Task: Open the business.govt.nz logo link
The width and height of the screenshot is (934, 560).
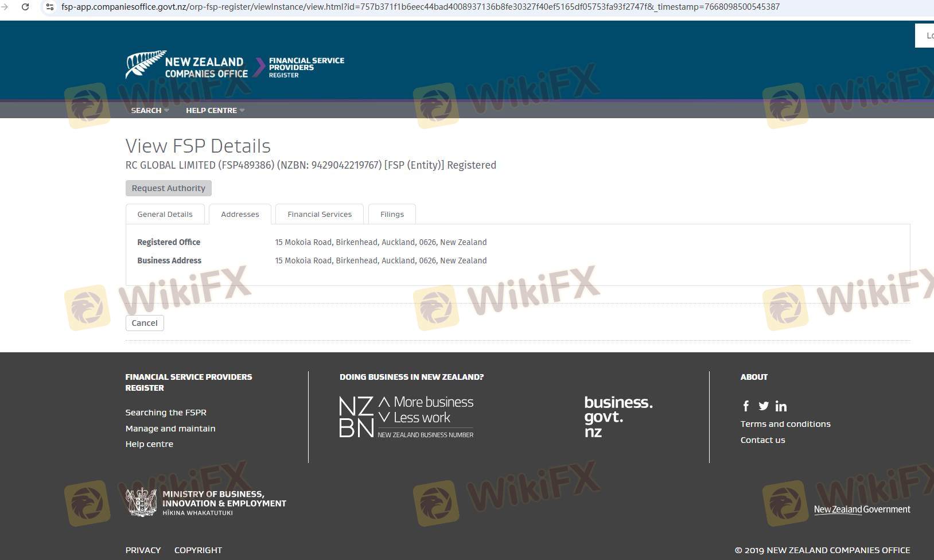Action: click(x=618, y=417)
